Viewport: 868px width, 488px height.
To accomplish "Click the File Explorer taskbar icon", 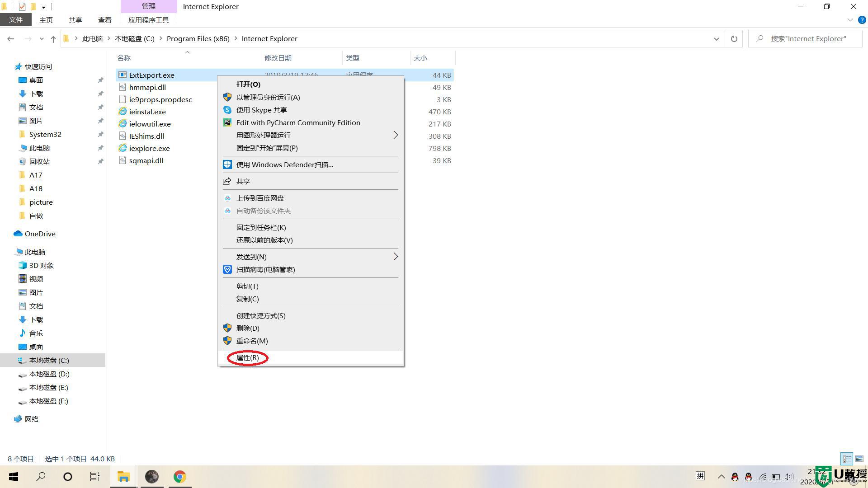I will click(123, 477).
